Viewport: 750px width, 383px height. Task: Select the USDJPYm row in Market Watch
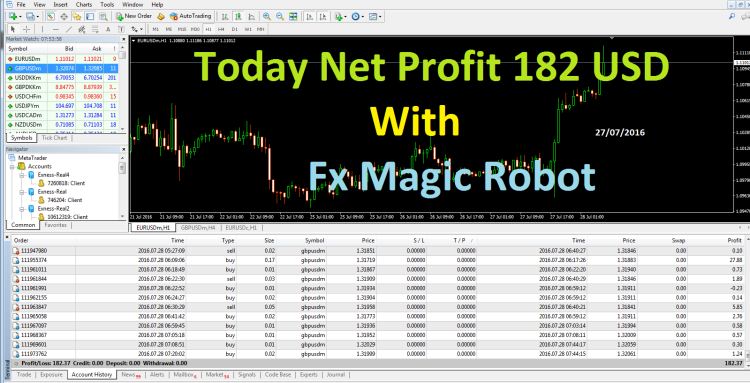pos(61,106)
